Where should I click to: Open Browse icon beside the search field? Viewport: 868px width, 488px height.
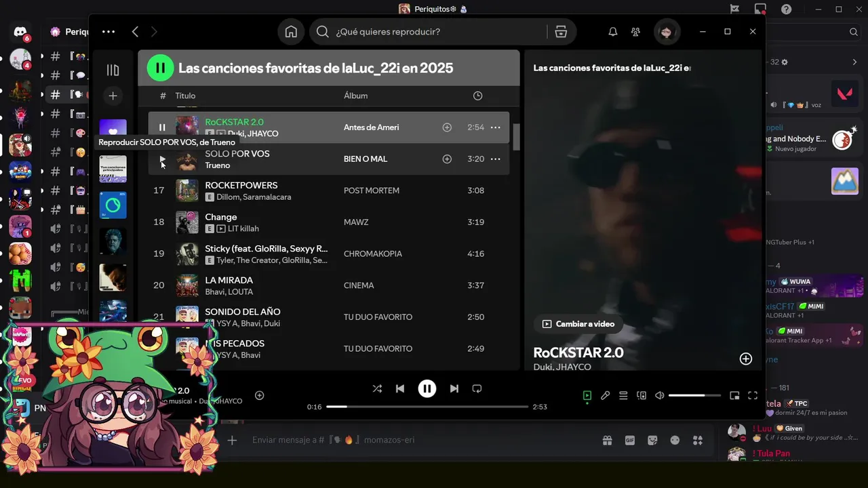coord(561,32)
